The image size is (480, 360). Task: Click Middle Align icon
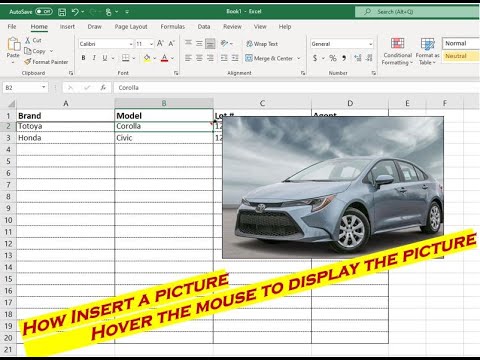click(x=199, y=43)
